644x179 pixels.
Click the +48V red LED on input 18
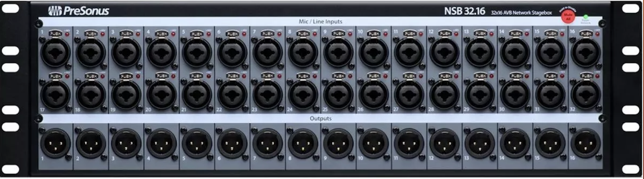coord(102,76)
